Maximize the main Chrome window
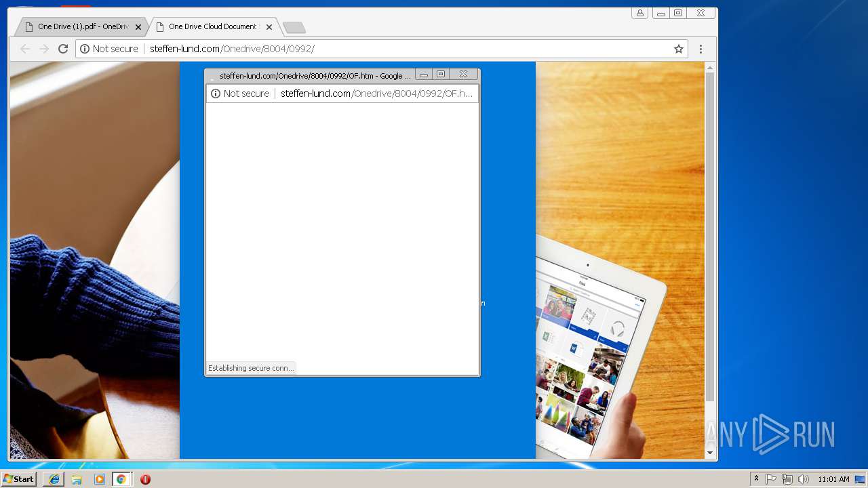The height and width of the screenshot is (488, 868). click(677, 13)
